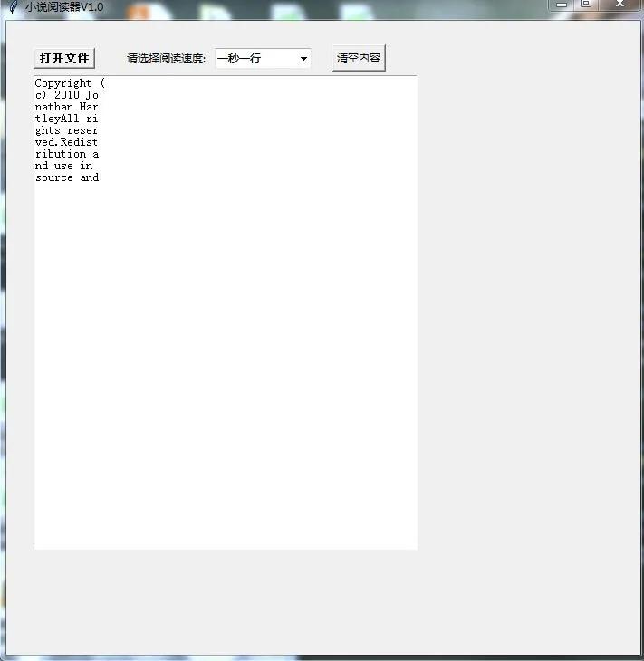Place cursor on 'nathan Har' line
The image size is (644, 661).
pos(66,107)
